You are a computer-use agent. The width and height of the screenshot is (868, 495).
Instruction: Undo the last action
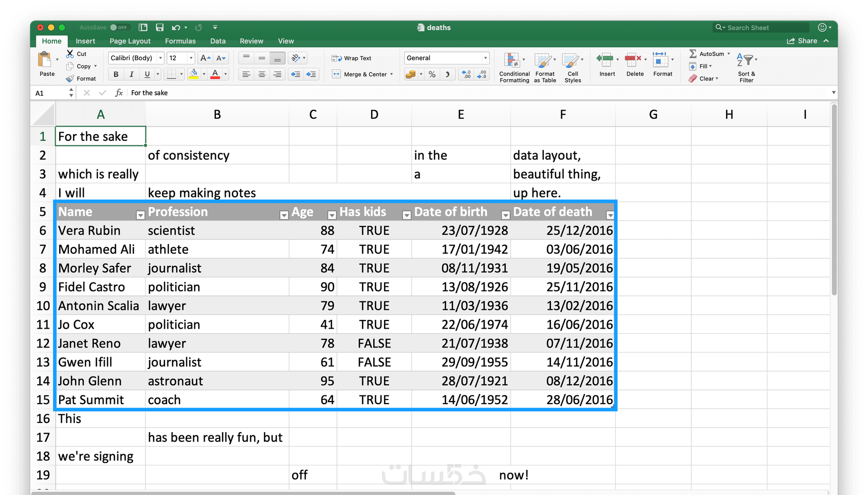pyautogui.click(x=176, y=28)
